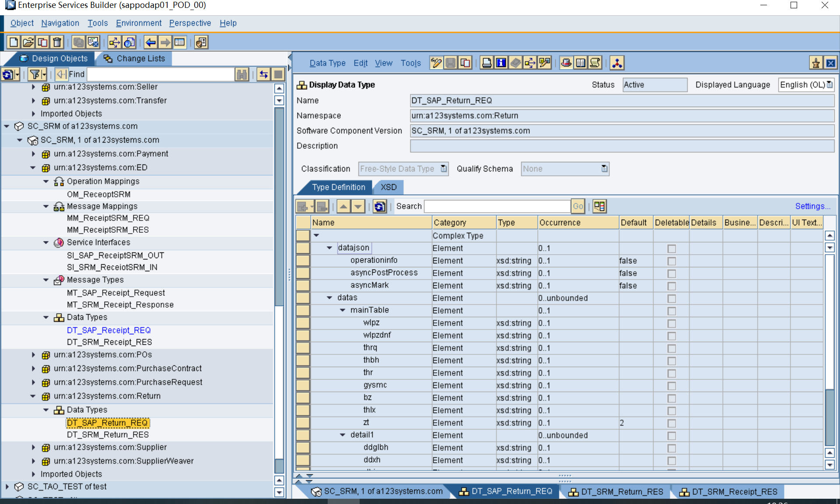This screenshot has height=504, width=840.
Task: Toggle Deletable checkbox for asyncPostProcess row
Action: [672, 273]
